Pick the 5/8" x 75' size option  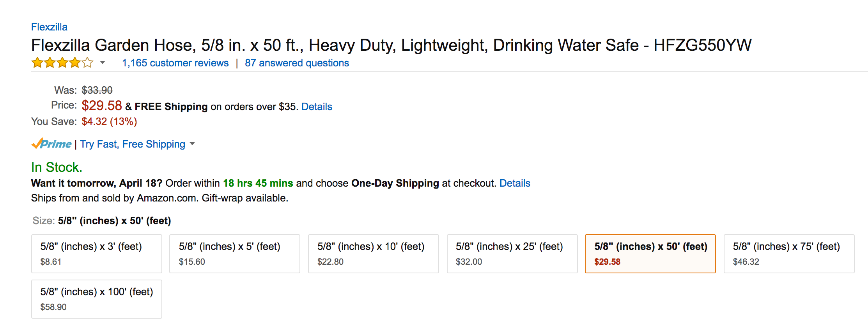[789, 254]
